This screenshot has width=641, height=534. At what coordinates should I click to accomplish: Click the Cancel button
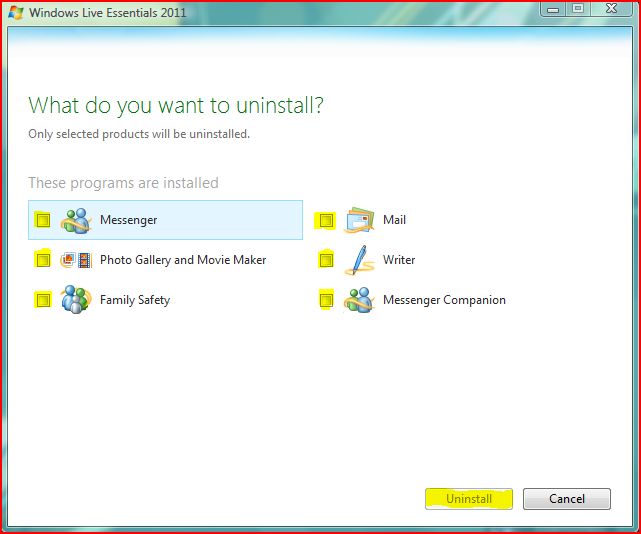[x=567, y=499]
